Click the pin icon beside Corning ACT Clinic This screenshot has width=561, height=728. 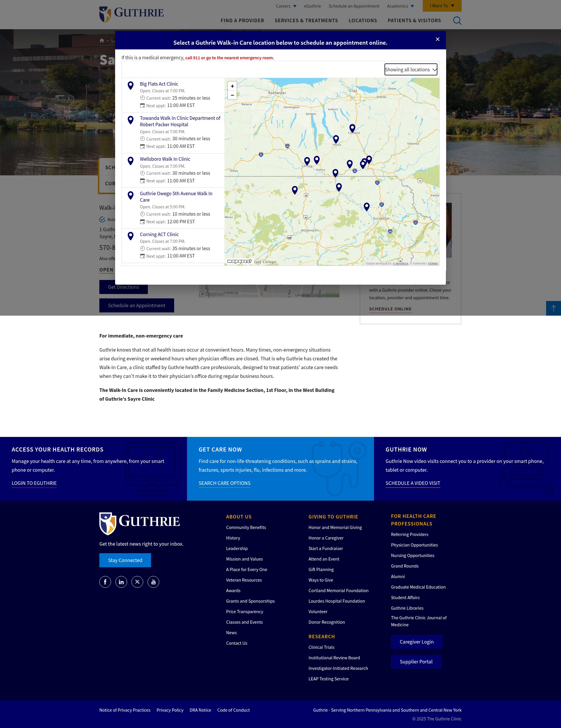131,236
